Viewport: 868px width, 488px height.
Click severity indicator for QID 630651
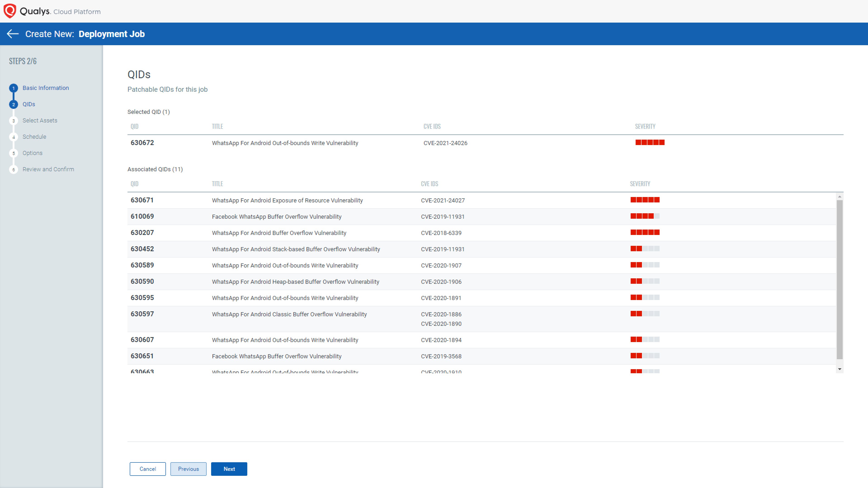pyautogui.click(x=645, y=356)
